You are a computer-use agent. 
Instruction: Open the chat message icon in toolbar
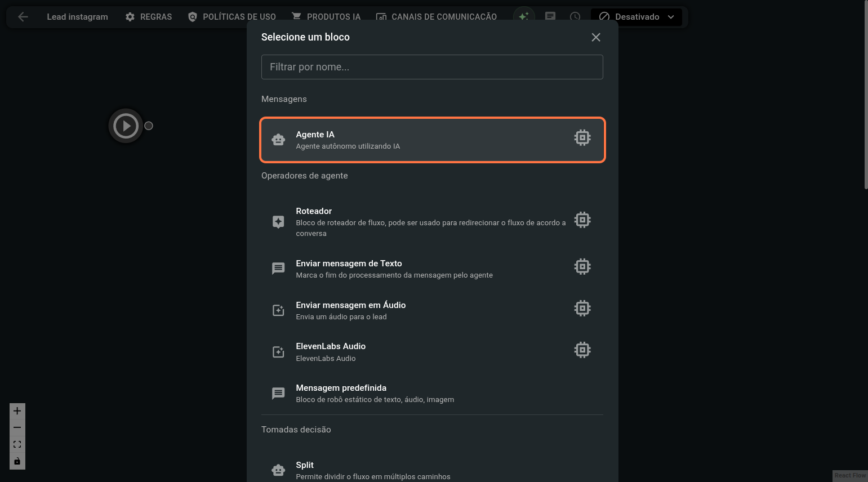point(550,16)
